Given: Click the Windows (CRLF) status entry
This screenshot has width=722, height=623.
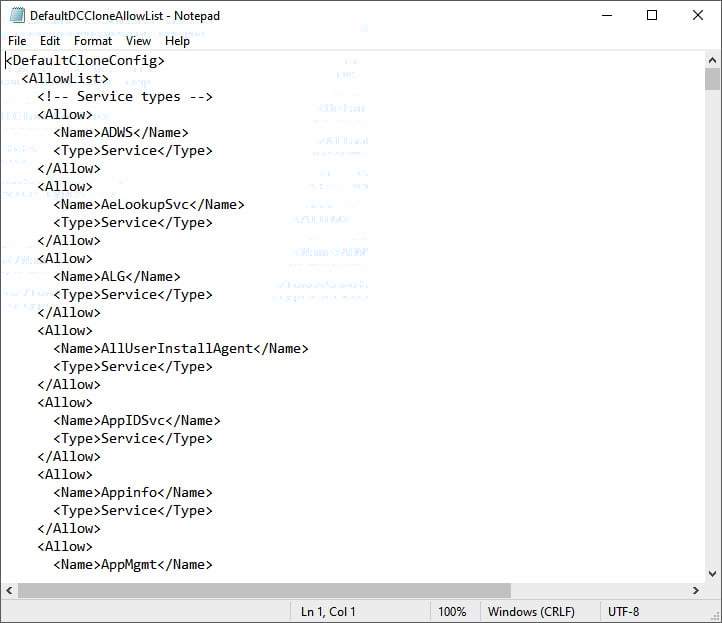Looking at the screenshot, I should coord(531,612).
